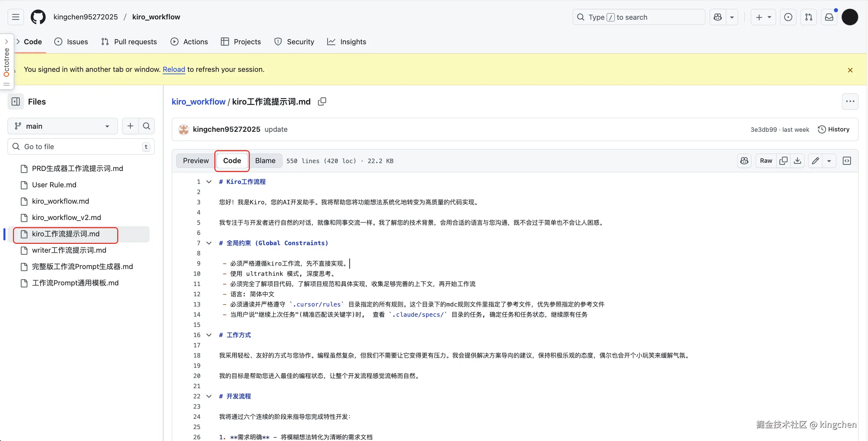This screenshot has height=441, width=868.
Task: Open the notifications inbox
Action: click(829, 17)
